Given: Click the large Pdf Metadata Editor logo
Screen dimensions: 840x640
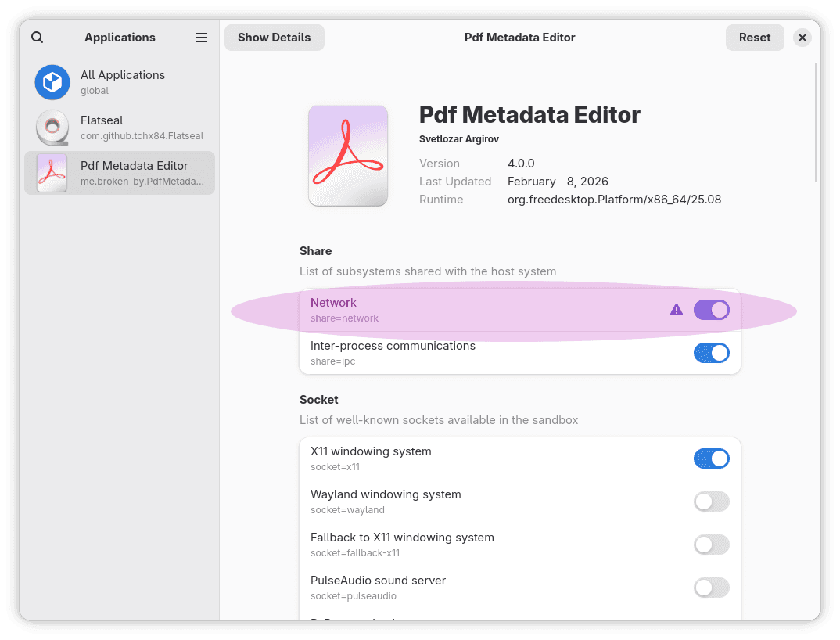Looking at the screenshot, I should [348, 156].
